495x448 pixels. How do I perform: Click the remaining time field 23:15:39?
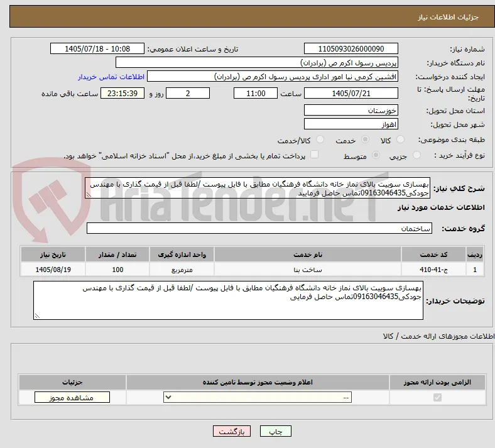tap(122, 93)
